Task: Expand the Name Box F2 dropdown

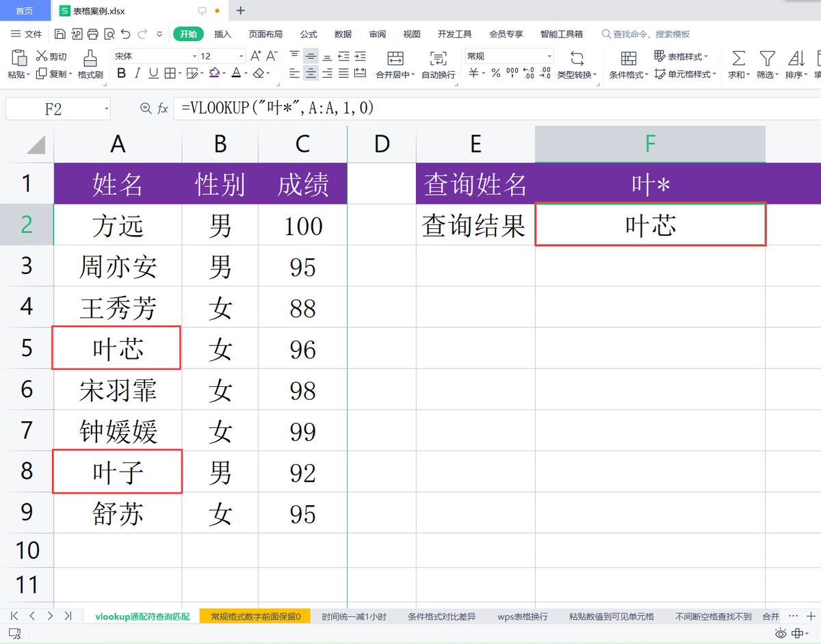Action: [106, 109]
